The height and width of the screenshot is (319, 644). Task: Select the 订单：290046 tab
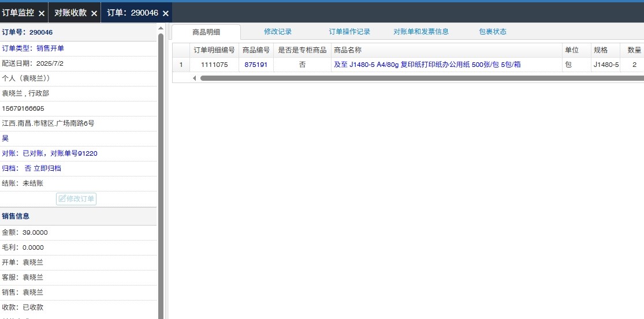(133, 13)
